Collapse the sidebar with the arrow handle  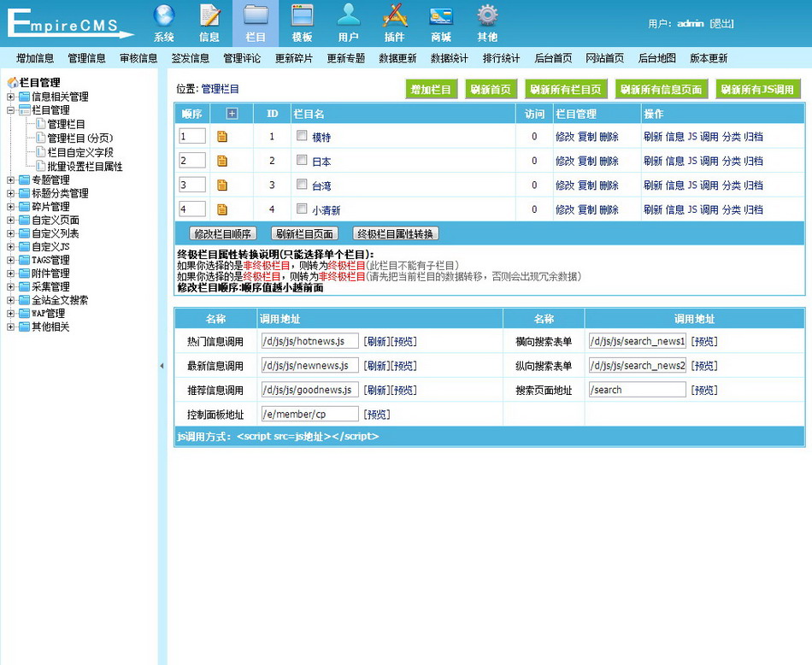pyautogui.click(x=162, y=366)
